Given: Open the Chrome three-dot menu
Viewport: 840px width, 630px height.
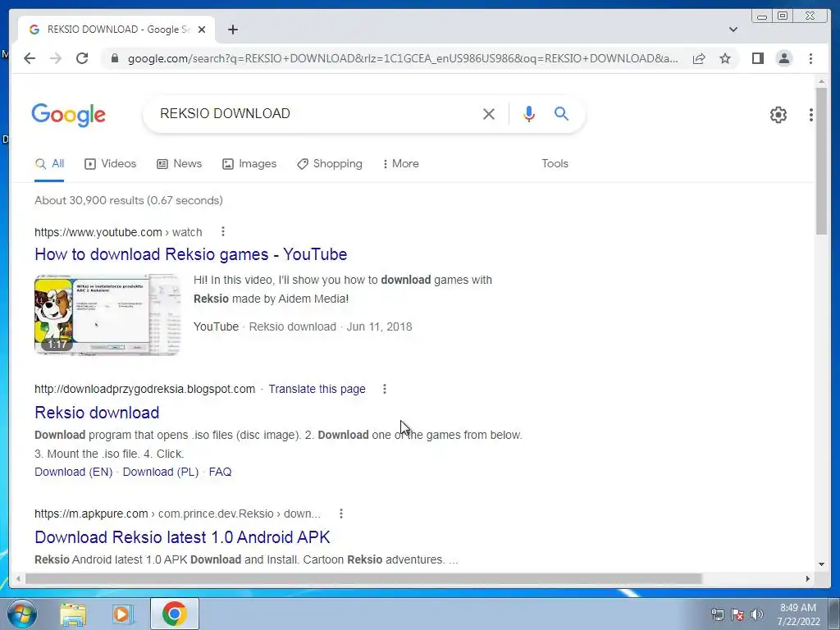Looking at the screenshot, I should [810, 58].
